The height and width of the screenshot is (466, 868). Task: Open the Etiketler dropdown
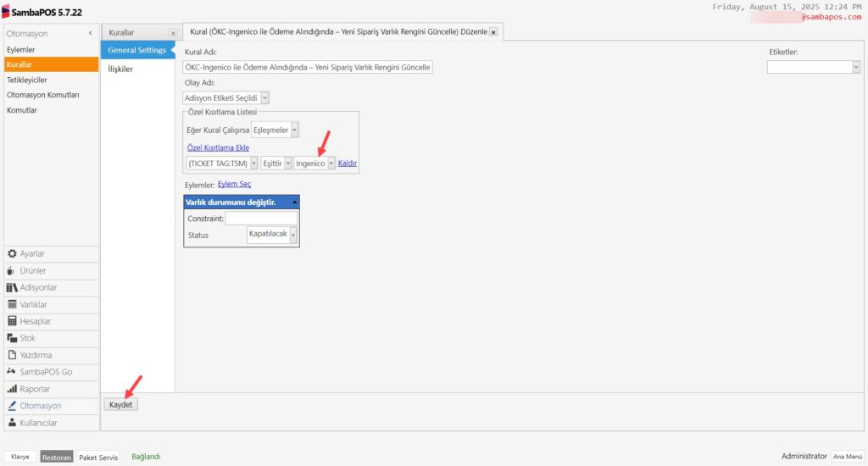(856, 67)
